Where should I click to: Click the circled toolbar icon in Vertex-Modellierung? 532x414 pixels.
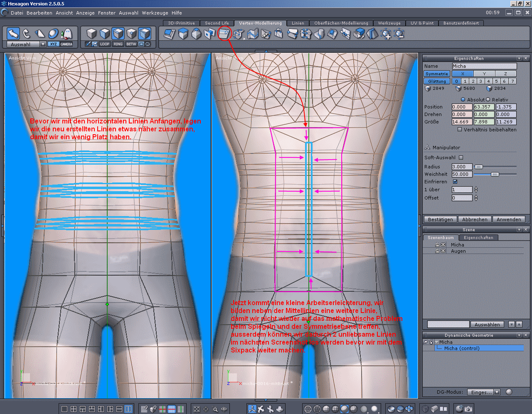point(224,33)
